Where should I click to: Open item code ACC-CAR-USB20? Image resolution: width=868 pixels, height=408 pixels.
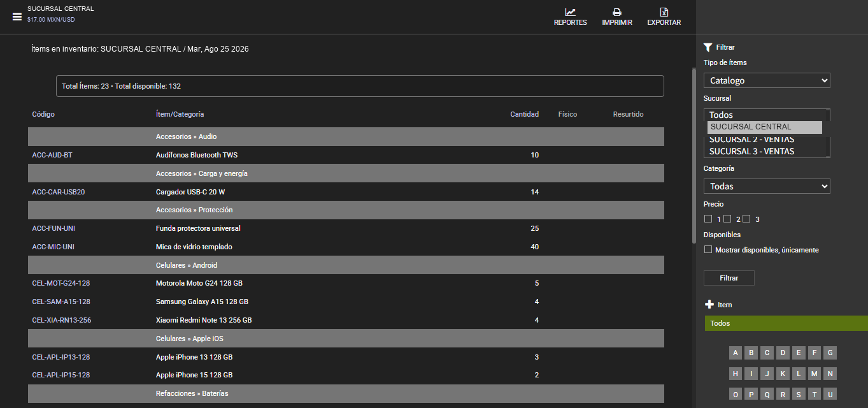[x=59, y=192]
